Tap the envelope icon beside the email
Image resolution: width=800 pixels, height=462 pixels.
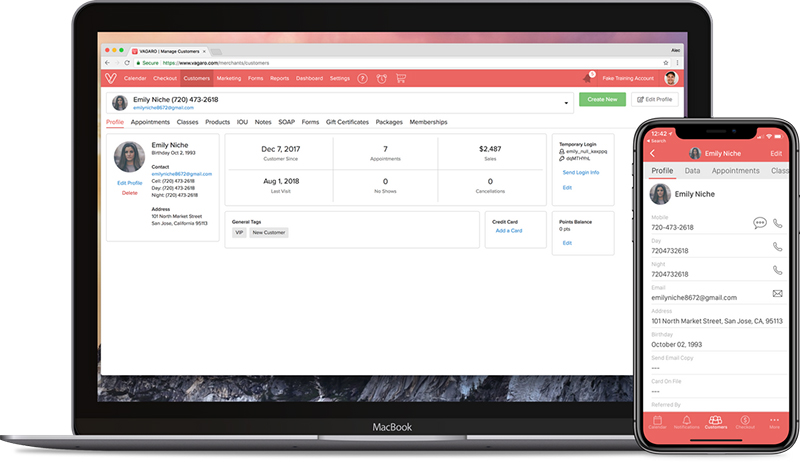[778, 293]
